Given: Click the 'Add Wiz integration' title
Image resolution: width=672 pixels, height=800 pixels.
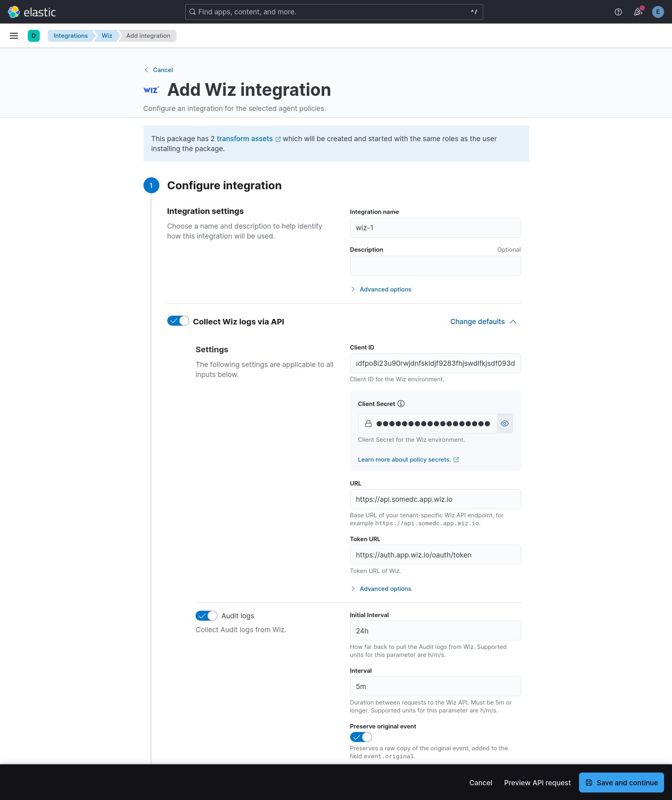Looking at the screenshot, I should 249,90.
